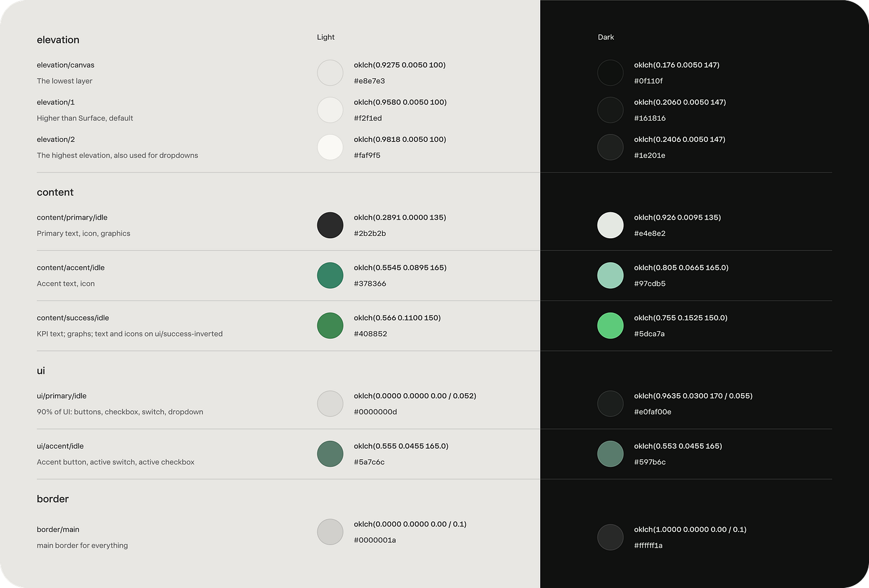The width and height of the screenshot is (869, 588).
Task: Select the "elevation/canvas" token name
Action: coord(66,65)
